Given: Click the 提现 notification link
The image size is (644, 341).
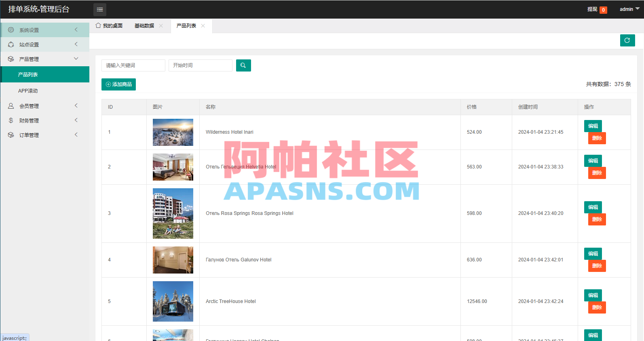Looking at the screenshot, I should pos(597,9).
